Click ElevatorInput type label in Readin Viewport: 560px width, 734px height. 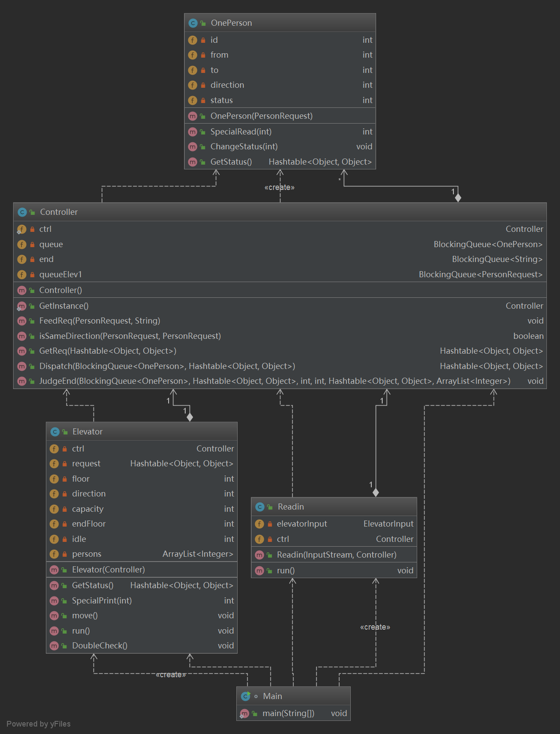388,524
